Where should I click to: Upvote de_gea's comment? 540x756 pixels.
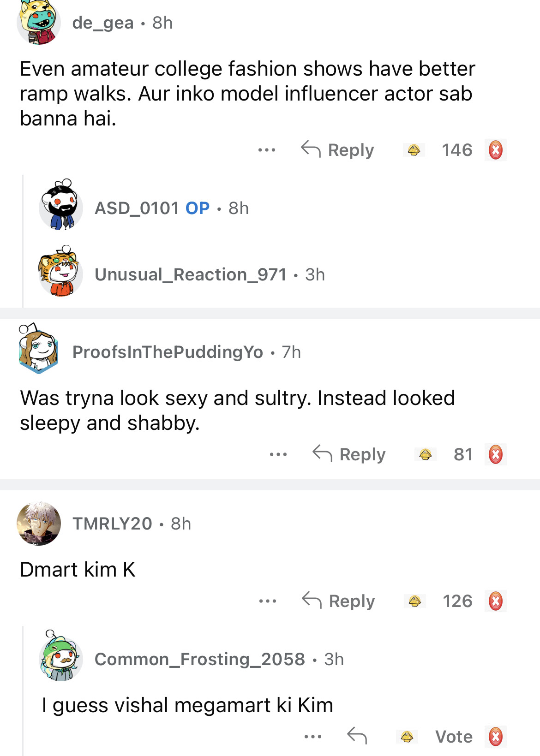(x=414, y=150)
